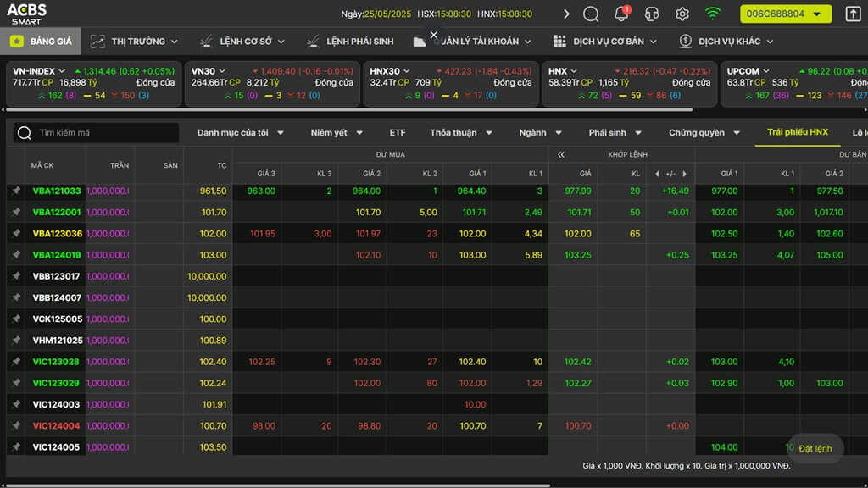Viewport: 868px width, 488px height.
Task: Open the search magnifier icon in header
Action: 591,14
